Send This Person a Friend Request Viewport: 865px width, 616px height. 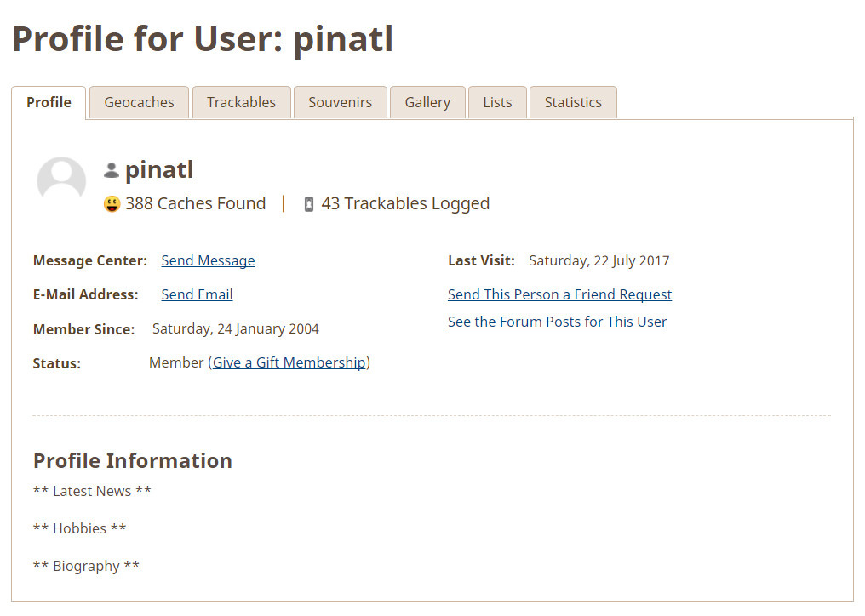point(560,294)
